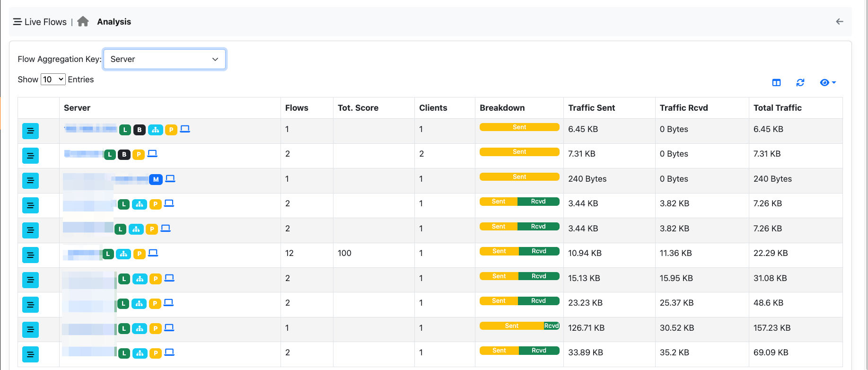The height and width of the screenshot is (370, 868).
Task: Click the black B badge in the 6.45 KB row
Action: click(139, 130)
